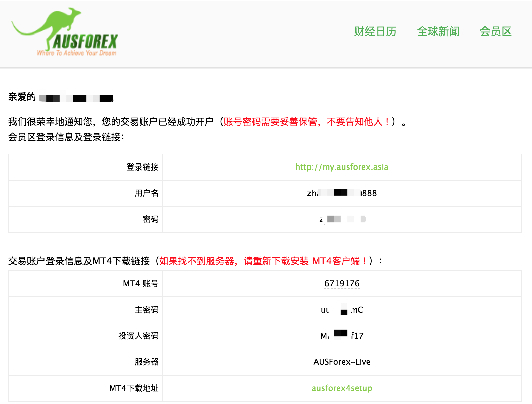
Task: Click the 服务器 row label
Action: [x=146, y=362]
